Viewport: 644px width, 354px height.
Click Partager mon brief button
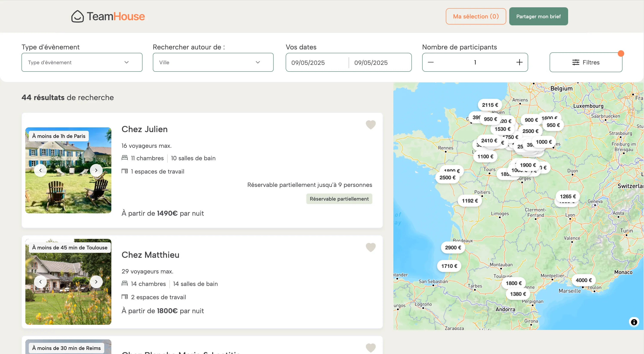(538, 16)
